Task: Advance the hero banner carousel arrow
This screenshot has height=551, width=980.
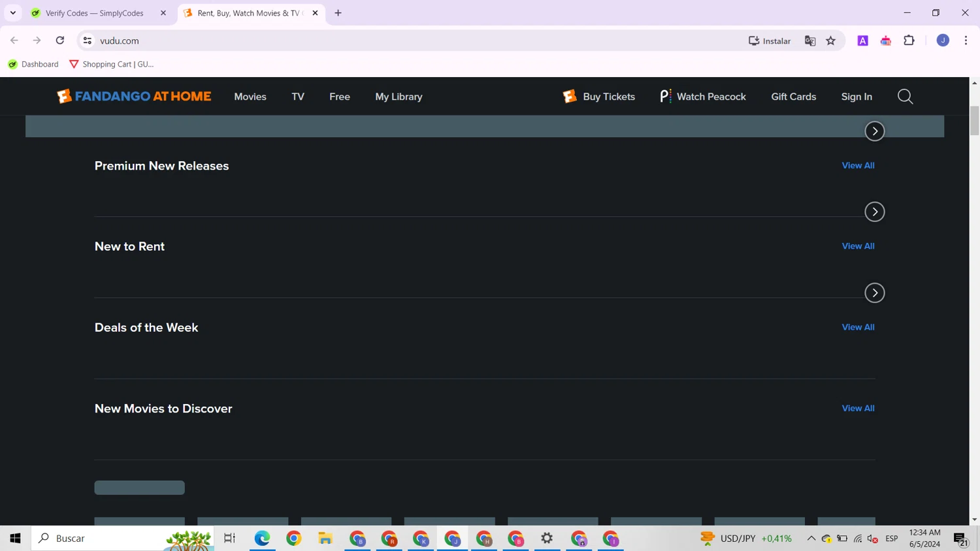Action: click(875, 131)
